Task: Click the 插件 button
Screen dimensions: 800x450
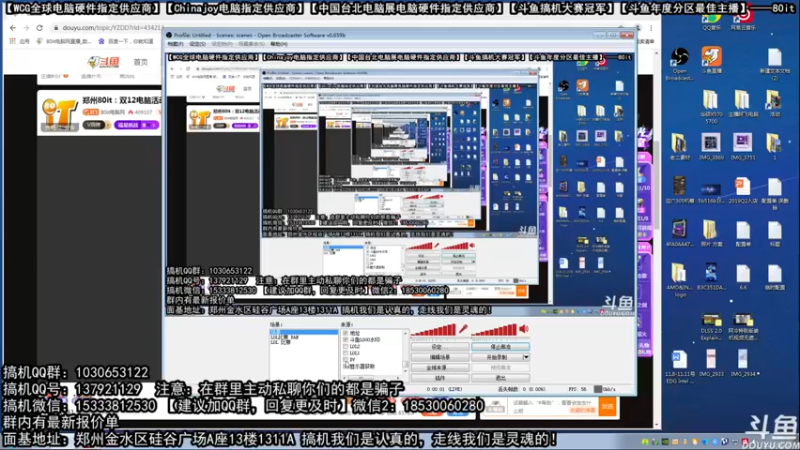Action: click(x=440, y=378)
